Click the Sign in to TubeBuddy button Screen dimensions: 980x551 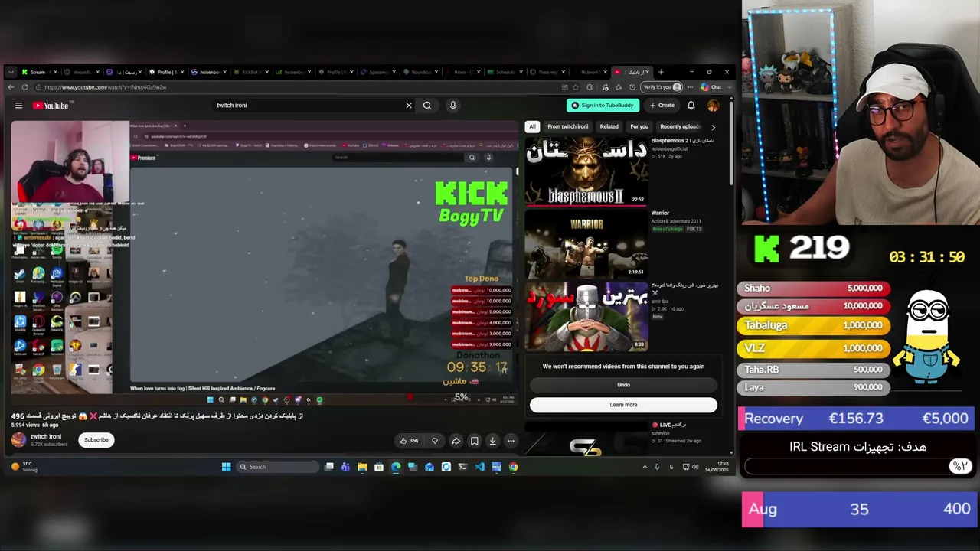(x=603, y=106)
